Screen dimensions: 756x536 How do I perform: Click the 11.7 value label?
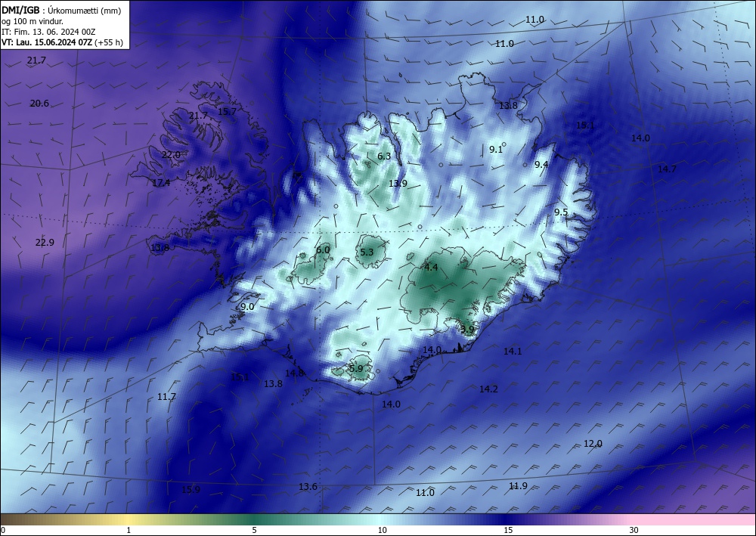click(x=166, y=397)
